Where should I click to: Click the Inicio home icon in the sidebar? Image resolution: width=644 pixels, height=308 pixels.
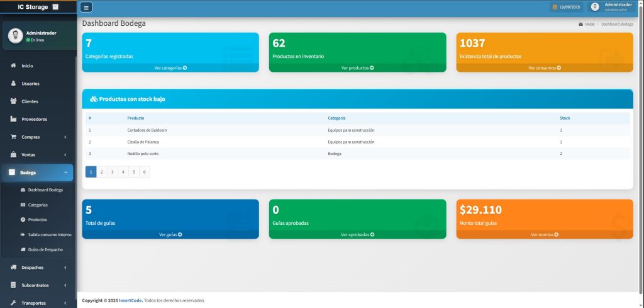tap(13, 66)
